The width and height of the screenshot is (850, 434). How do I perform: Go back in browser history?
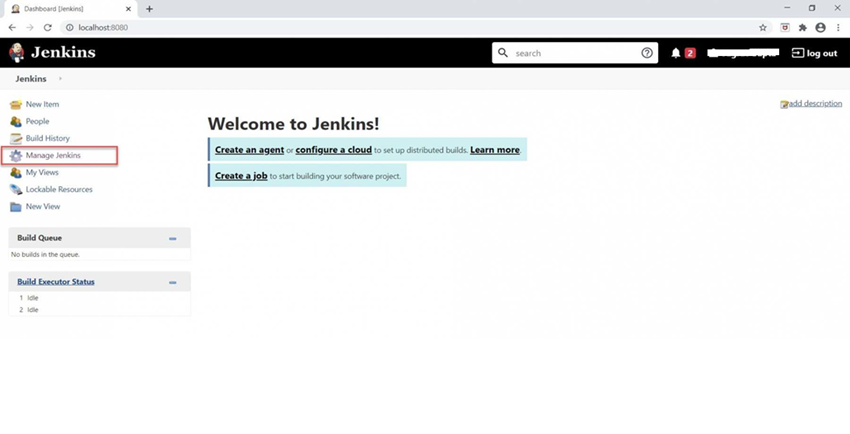(x=12, y=28)
